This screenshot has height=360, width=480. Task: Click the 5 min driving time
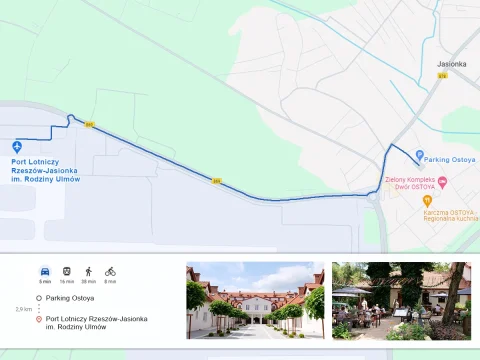pos(45,282)
